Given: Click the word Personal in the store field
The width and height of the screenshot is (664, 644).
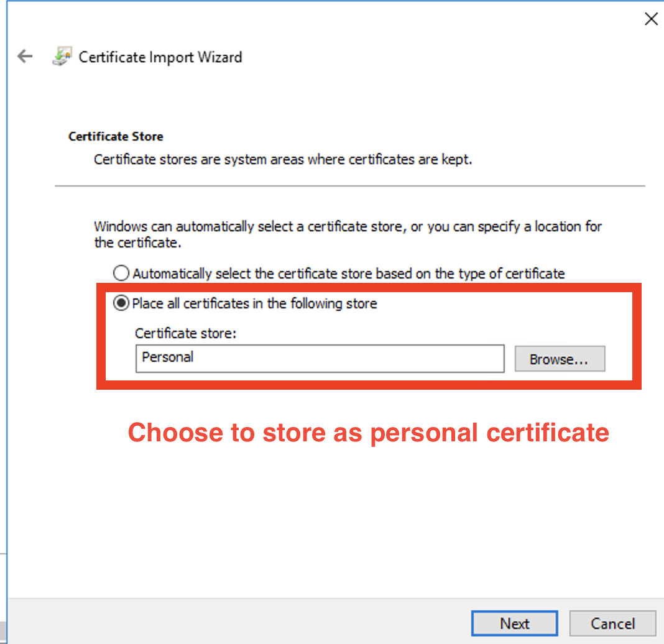Looking at the screenshot, I should tap(168, 357).
